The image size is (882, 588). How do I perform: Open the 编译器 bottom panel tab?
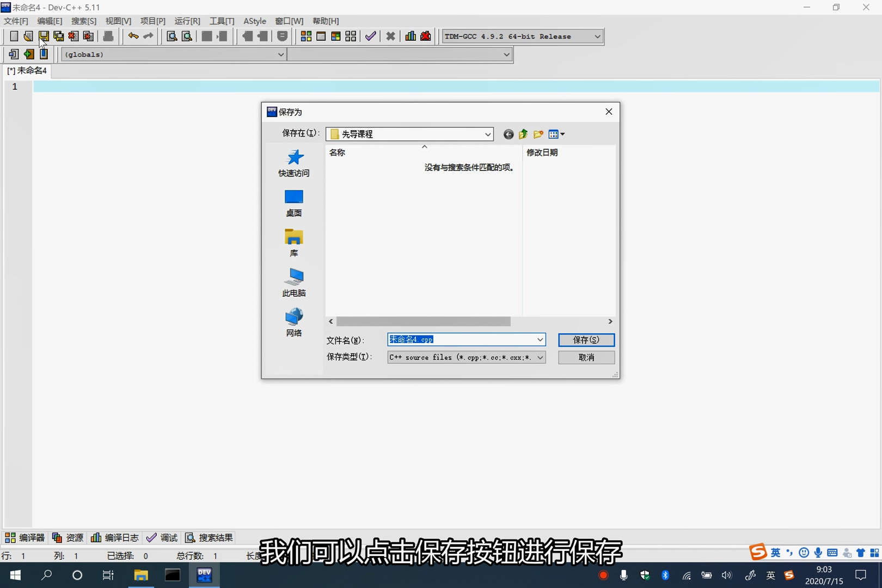[x=25, y=538]
